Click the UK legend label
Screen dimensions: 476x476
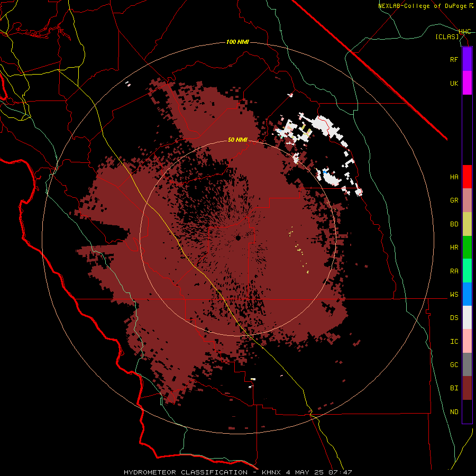tap(454, 84)
